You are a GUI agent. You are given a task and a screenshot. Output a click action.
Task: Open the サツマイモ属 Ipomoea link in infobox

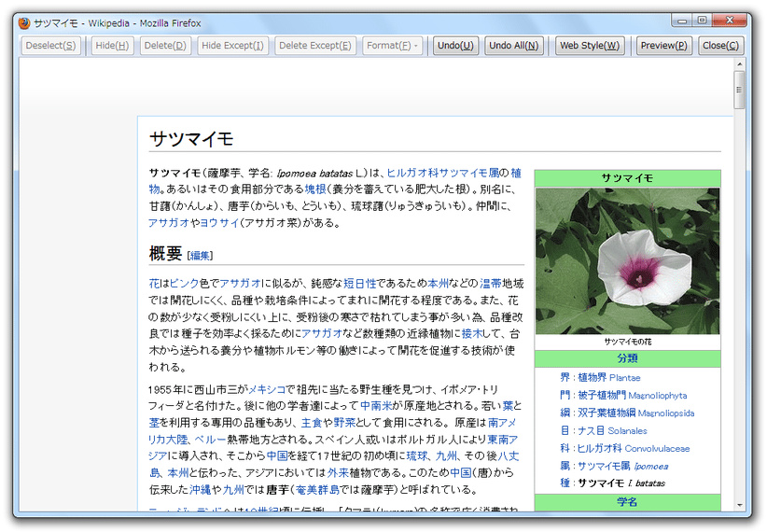click(623, 466)
